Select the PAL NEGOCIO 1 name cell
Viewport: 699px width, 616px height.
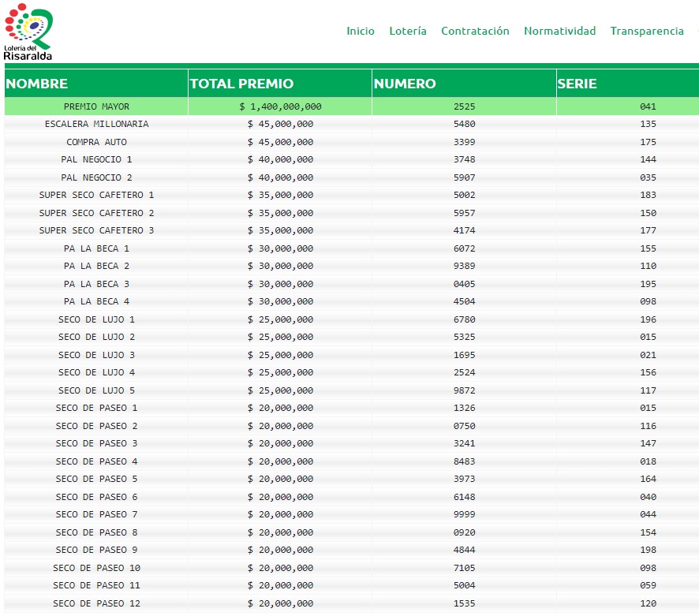(96, 159)
